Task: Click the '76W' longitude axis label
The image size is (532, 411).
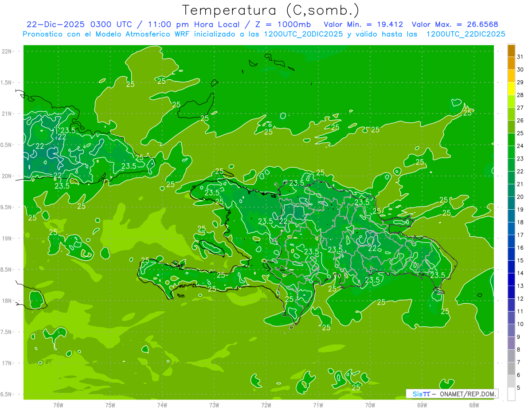Action: (58, 405)
